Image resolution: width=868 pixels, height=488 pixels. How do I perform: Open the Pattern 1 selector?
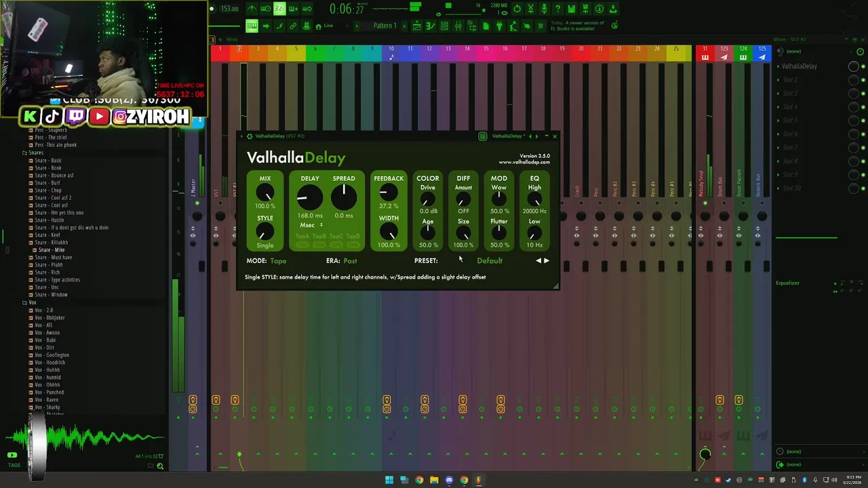(x=384, y=26)
